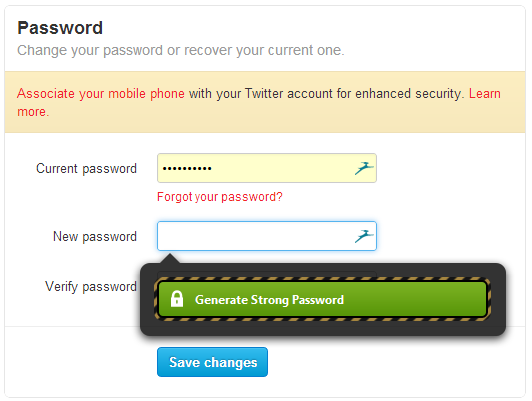
Task: Click the 'New password' field label
Action: 95,236
